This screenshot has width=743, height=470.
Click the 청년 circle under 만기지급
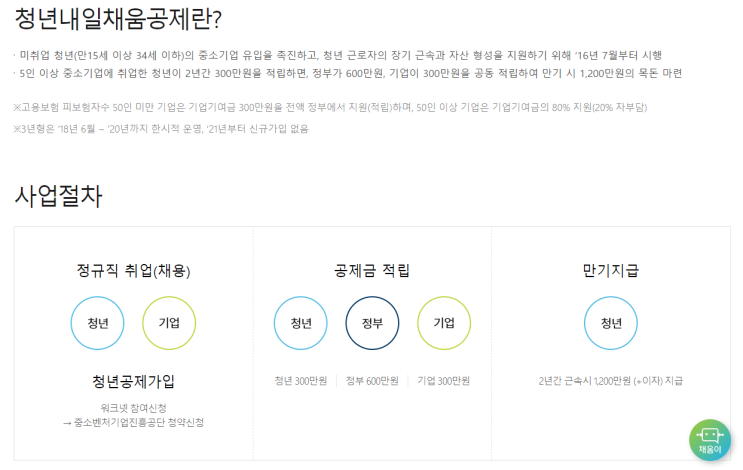(x=611, y=323)
